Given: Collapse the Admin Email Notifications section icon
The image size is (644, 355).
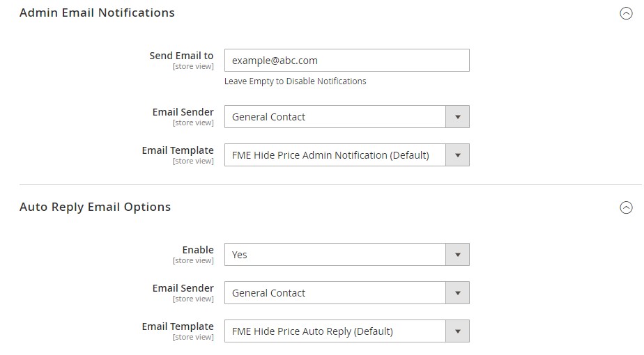Looking at the screenshot, I should pyautogui.click(x=626, y=13).
